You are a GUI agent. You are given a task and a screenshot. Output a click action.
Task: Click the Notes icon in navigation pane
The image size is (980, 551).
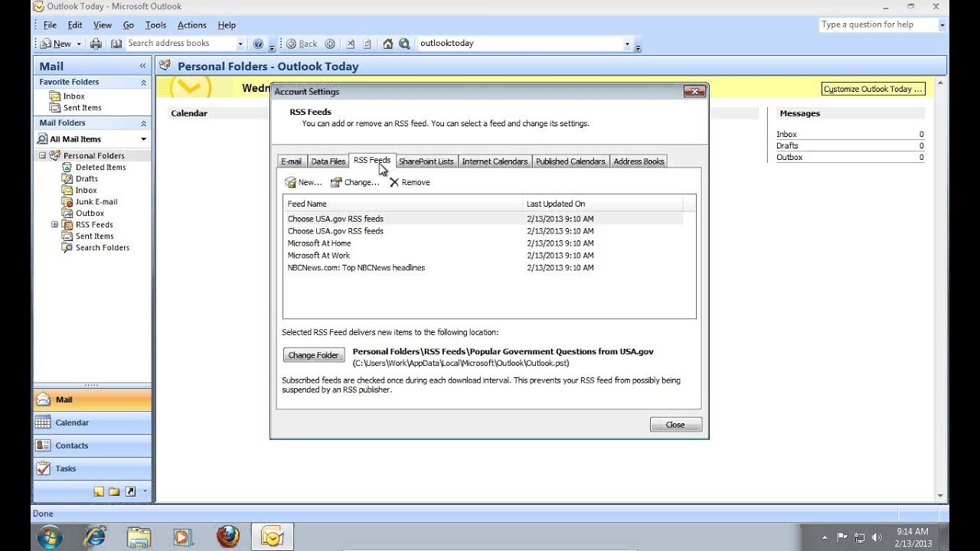[x=99, y=491]
